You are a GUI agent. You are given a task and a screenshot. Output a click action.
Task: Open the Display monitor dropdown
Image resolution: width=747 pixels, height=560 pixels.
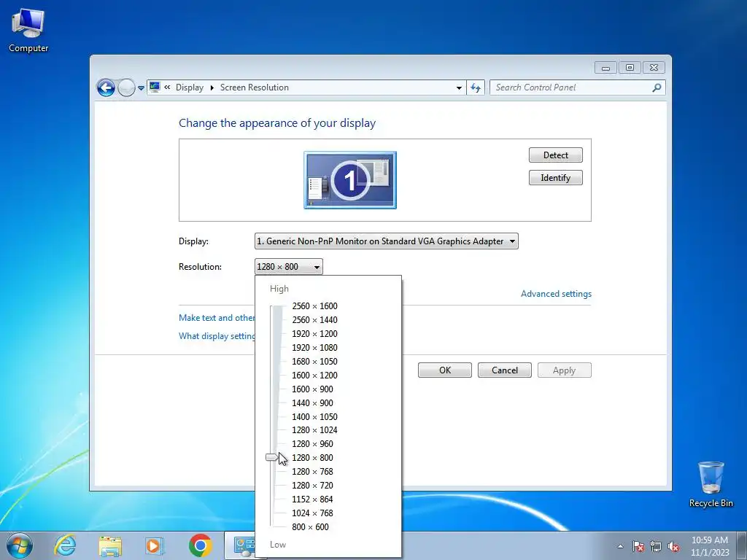coord(387,241)
